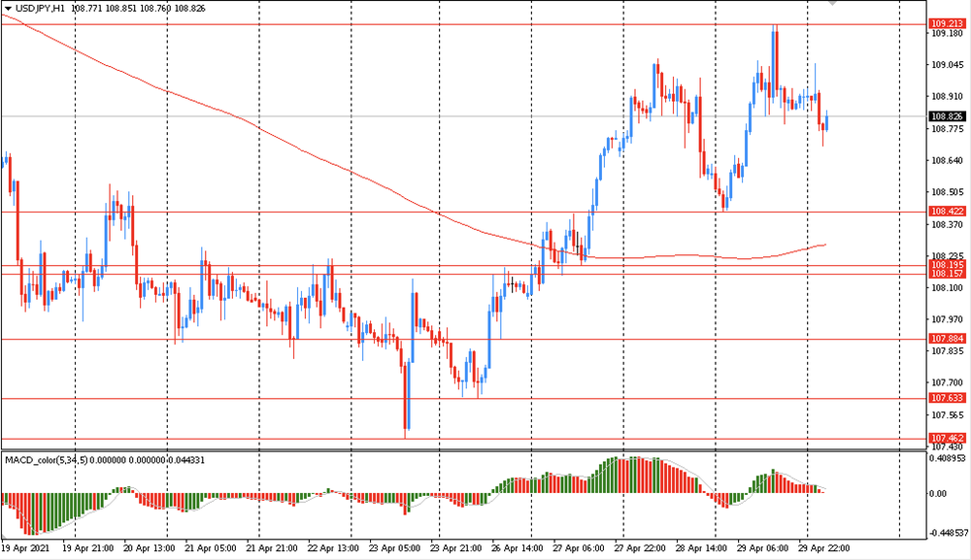Click the 108.422 red level label
Image resolution: width=971 pixels, height=560 pixels.
(x=948, y=212)
